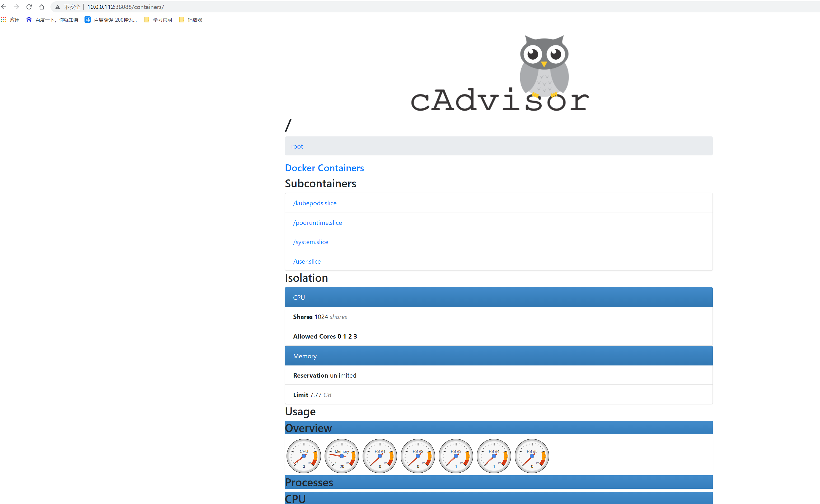820x504 pixels.
Task: Click the Isolation heading
Action: point(306,278)
